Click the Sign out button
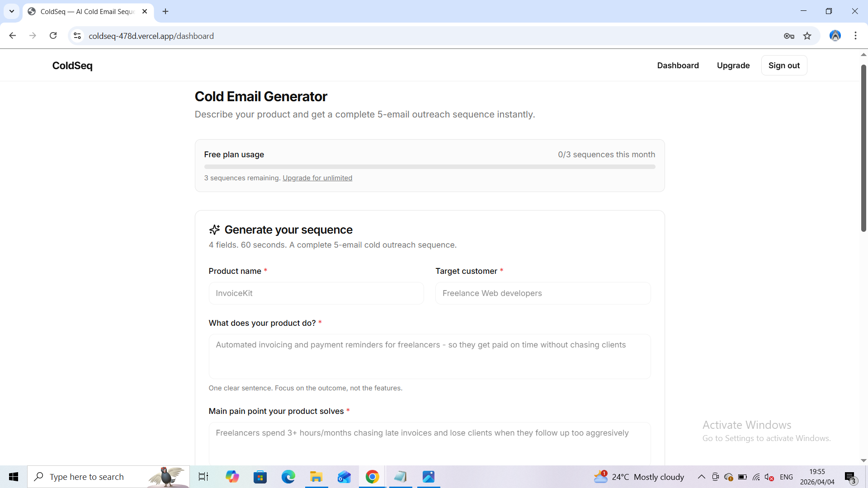This screenshot has width=868, height=488. coord(784,65)
